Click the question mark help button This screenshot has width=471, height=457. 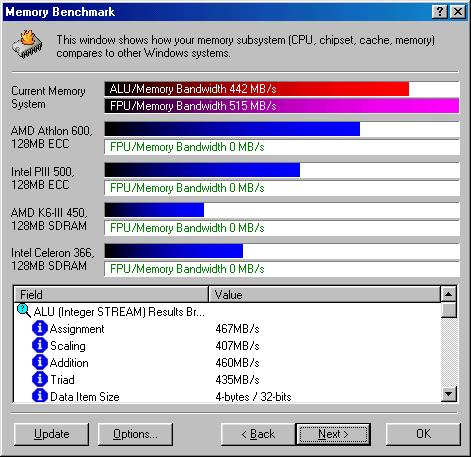tap(440, 12)
